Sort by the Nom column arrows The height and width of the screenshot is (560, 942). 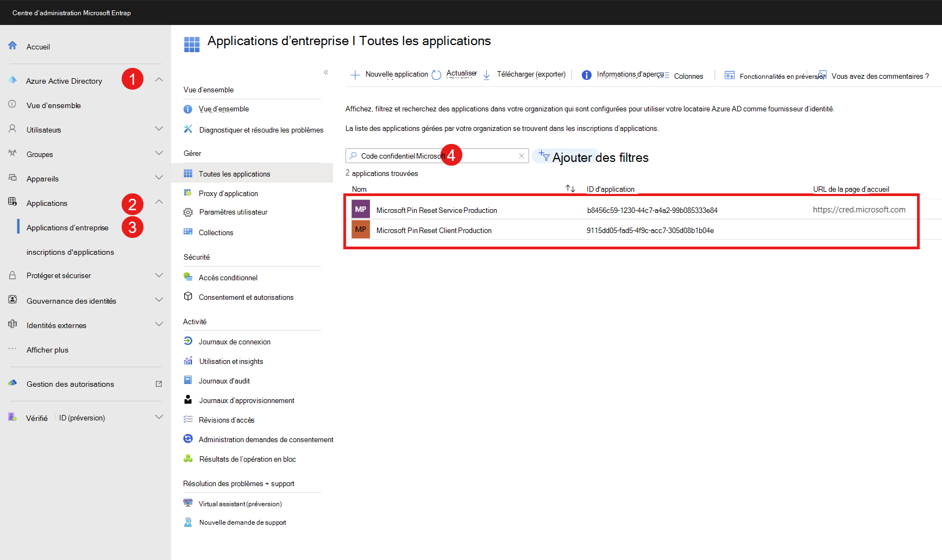coord(570,188)
